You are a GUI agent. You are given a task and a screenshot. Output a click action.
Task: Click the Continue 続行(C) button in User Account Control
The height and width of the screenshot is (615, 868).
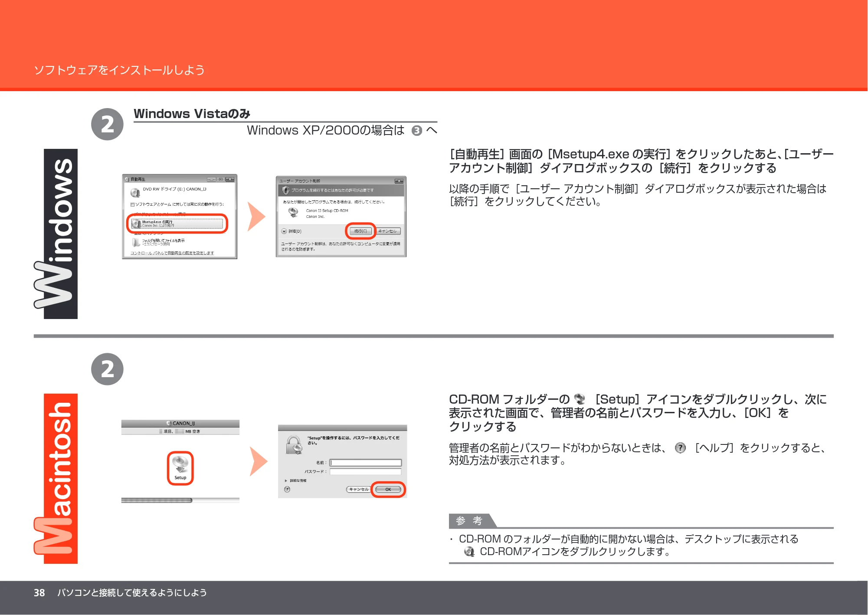(x=360, y=231)
